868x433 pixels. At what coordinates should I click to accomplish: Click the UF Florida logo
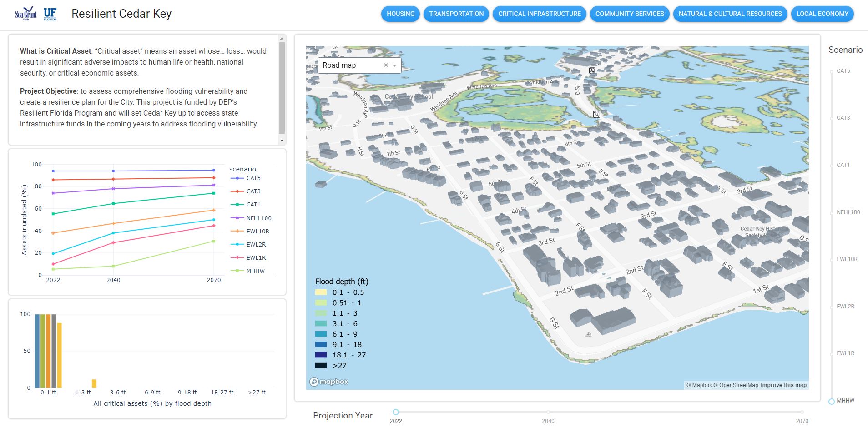pyautogui.click(x=50, y=14)
